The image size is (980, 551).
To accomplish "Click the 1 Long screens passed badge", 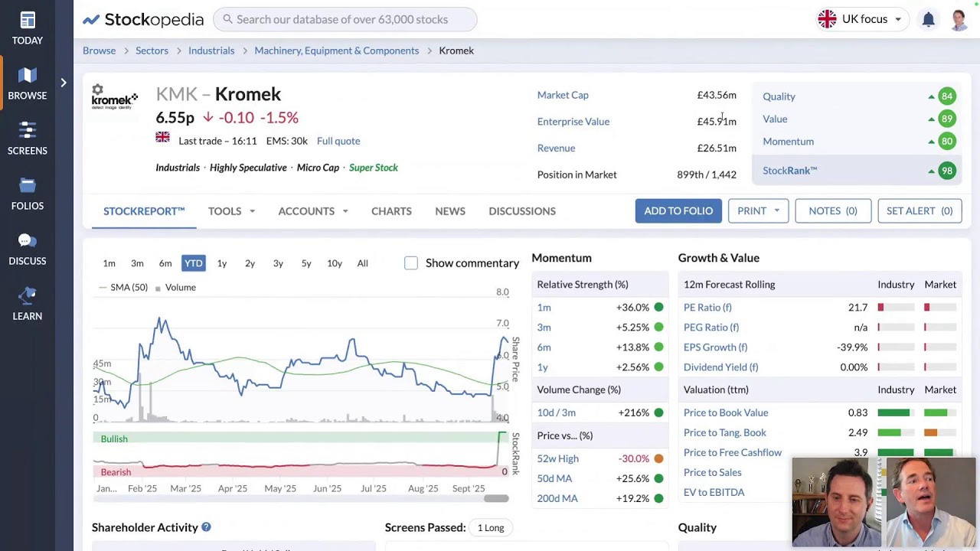I will (491, 527).
